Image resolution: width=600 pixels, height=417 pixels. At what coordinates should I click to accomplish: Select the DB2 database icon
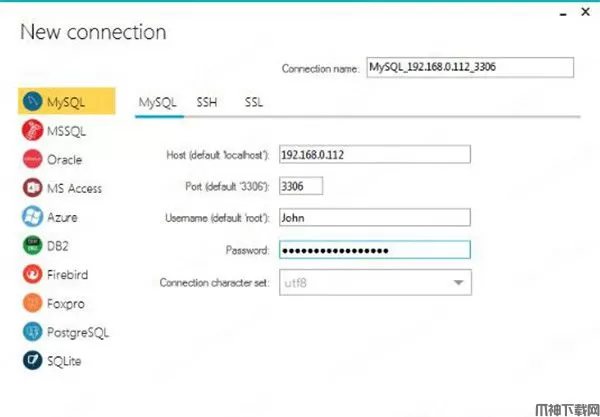pyautogui.click(x=32, y=245)
